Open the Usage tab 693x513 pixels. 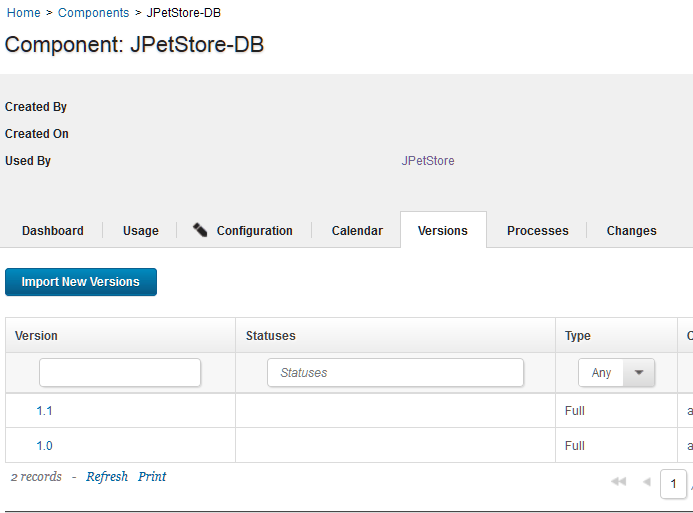click(x=141, y=231)
